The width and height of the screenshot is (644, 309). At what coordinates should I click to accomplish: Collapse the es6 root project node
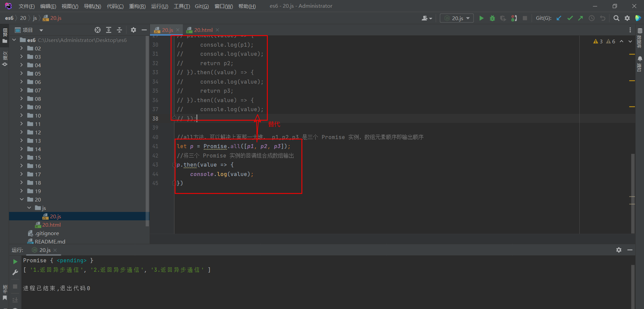coord(14,40)
